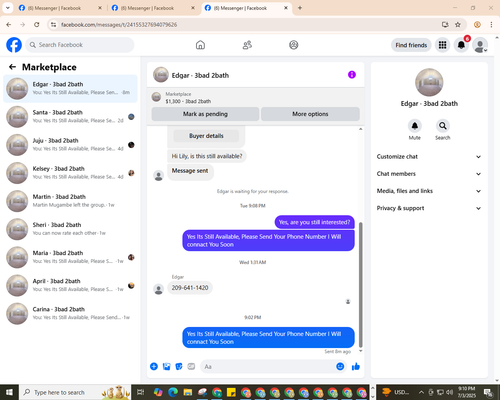The height and width of the screenshot is (400, 500).
Task: Open the Home feed icon
Action: point(200,45)
